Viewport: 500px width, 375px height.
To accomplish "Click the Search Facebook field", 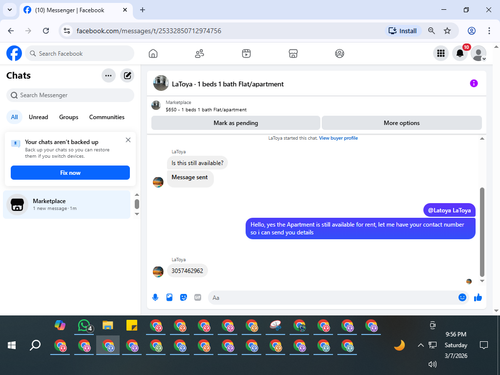I will point(79,53).
